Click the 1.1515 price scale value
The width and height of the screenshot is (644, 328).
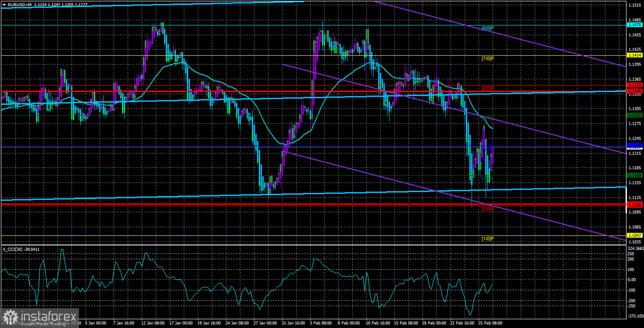point(635,5)
